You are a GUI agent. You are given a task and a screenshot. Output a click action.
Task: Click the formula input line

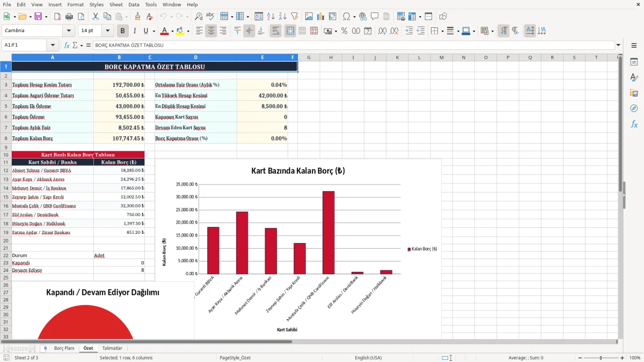pyautogui.click(x=353, y=45)
